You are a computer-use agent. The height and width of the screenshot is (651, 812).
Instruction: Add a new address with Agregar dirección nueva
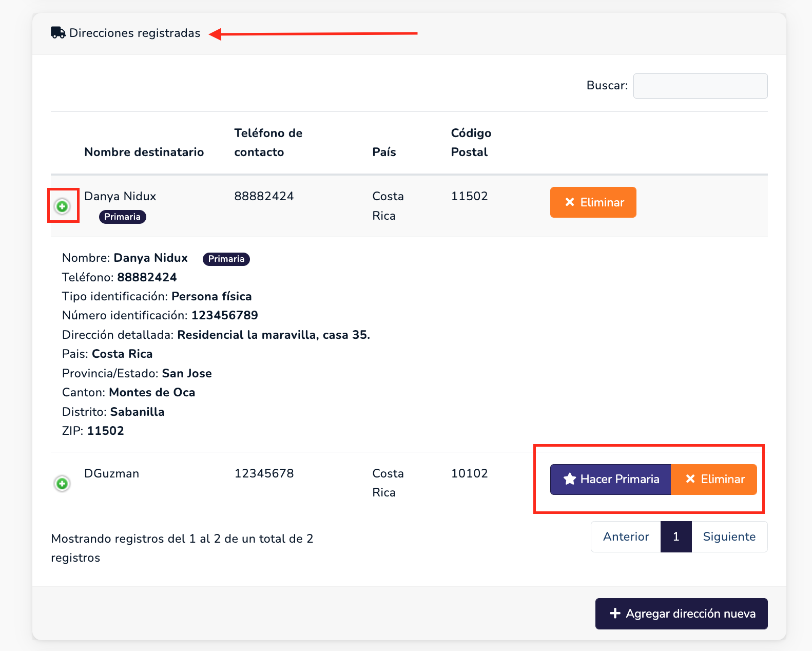tap(682, 614)
